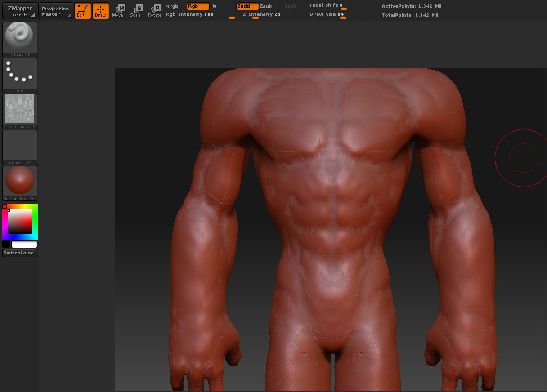Screen dimensions: 547x392
Task: Toggle Rgb painting mode
Action: 198,6
